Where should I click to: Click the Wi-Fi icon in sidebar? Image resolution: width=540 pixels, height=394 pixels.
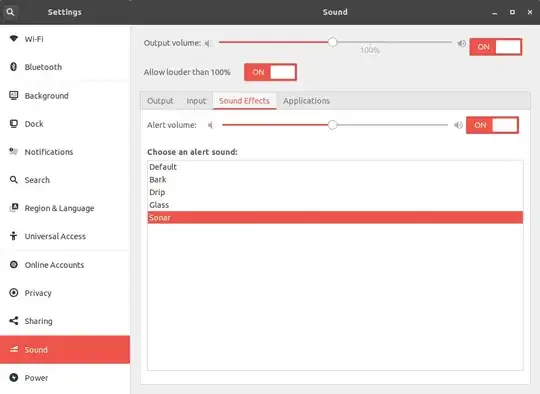[14, 38]
